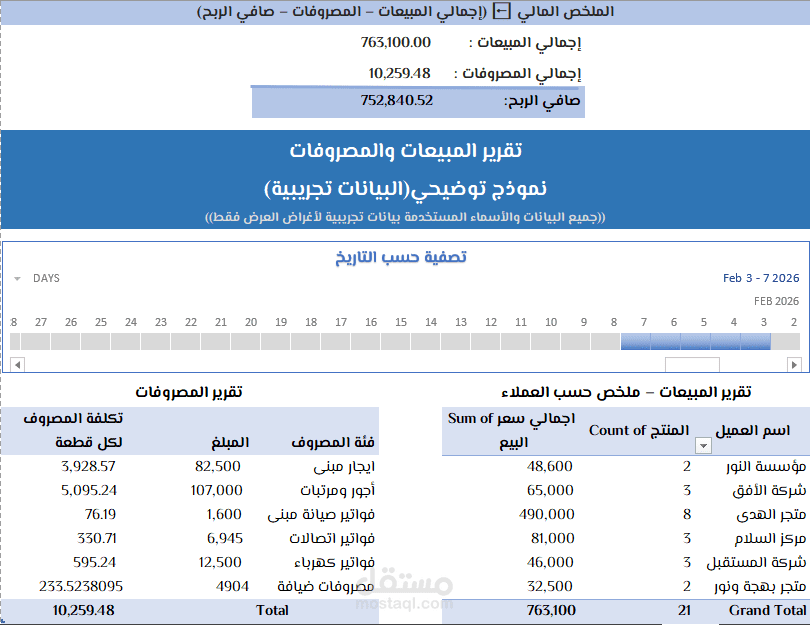This screenshot has height=625, width=810.
Task: Click the timeline right scroll arrow
Action: click(794, 365)
